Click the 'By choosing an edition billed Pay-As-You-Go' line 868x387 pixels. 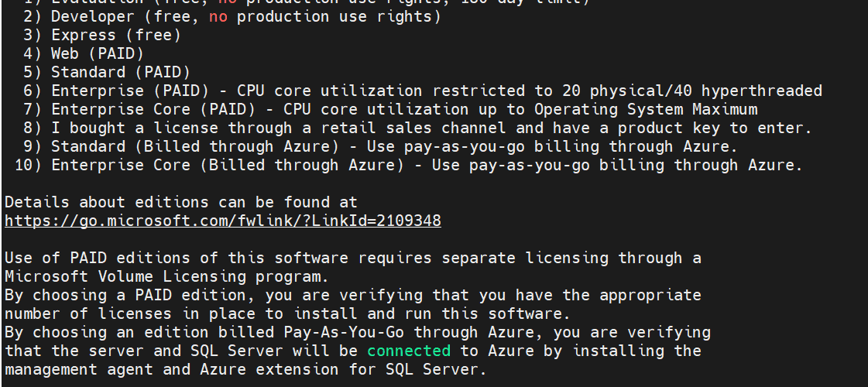coord(358,332)
